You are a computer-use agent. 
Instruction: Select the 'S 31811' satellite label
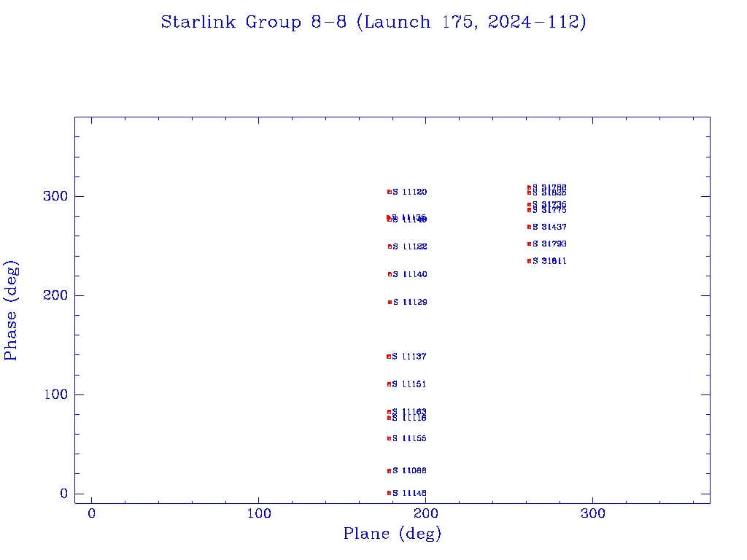(550, 261)
